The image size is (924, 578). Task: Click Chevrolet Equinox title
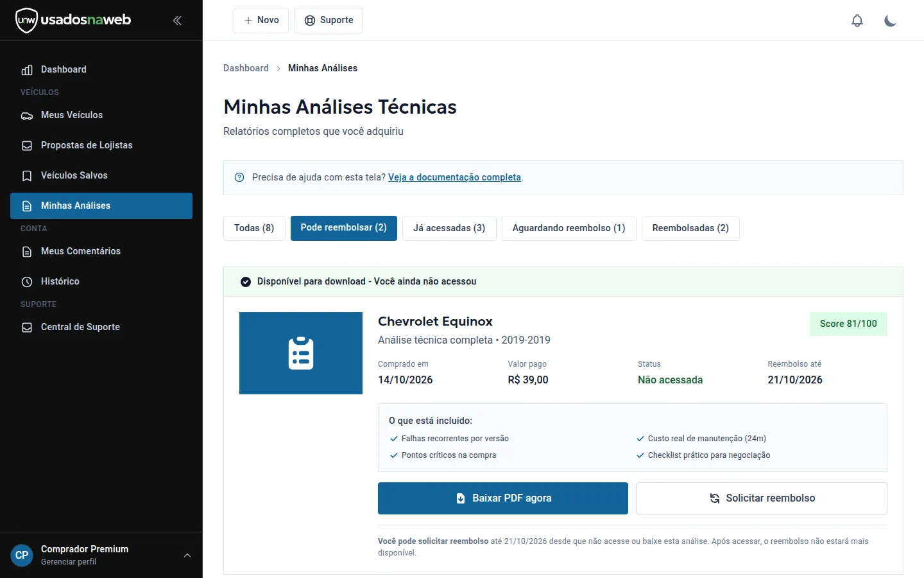(x=435, y=321)
